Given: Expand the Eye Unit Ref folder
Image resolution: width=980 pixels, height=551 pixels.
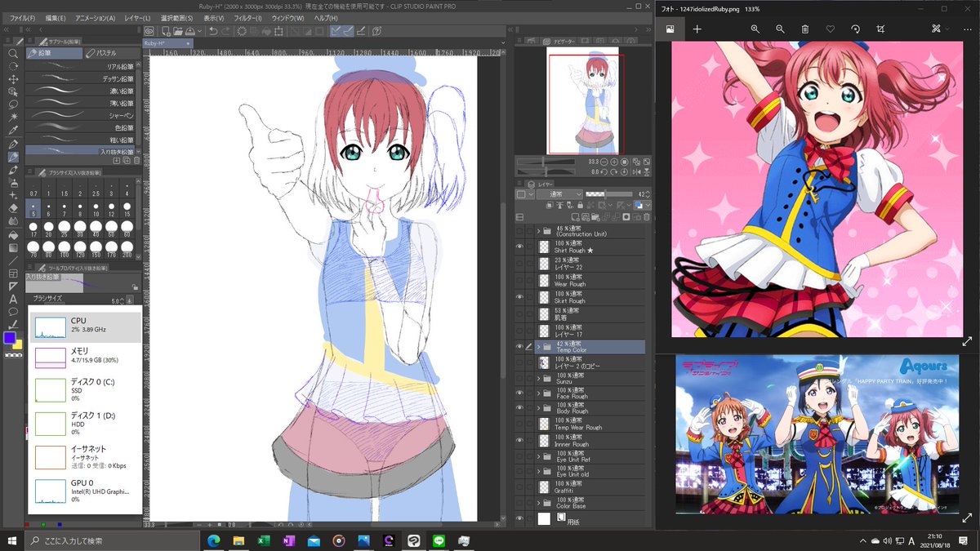Looking at the screenshot, I should [538, 456].
